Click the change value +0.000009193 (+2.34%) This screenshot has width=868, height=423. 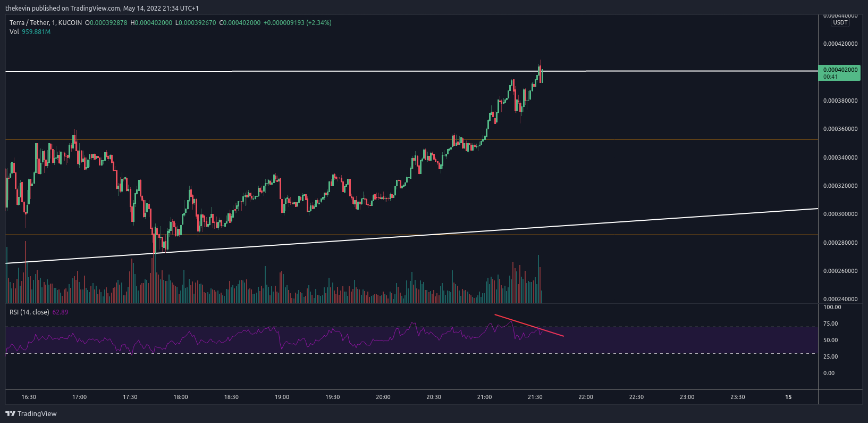coord(298,23)
